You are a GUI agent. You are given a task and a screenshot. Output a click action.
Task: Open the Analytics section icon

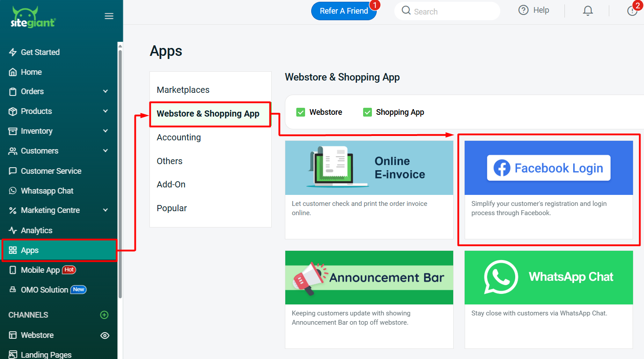(x=12, y=230)
